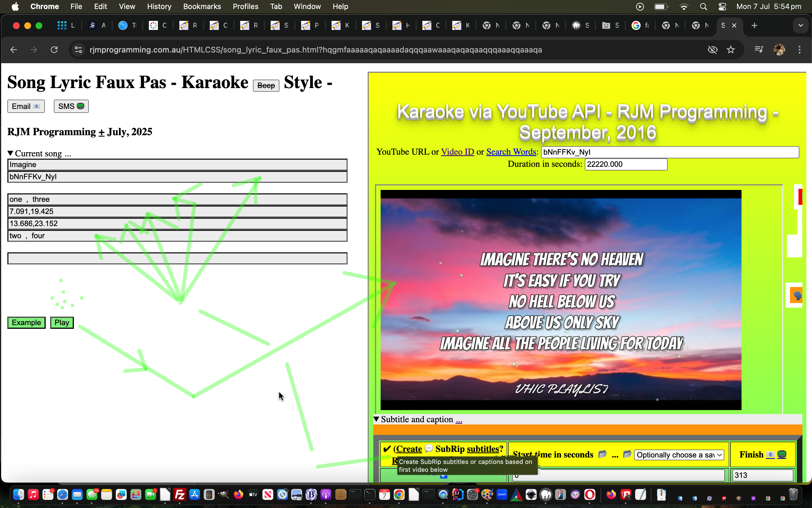Open the media controls icon in toolbar
This screenshot has height=508, width=812.
coord(759,50)
